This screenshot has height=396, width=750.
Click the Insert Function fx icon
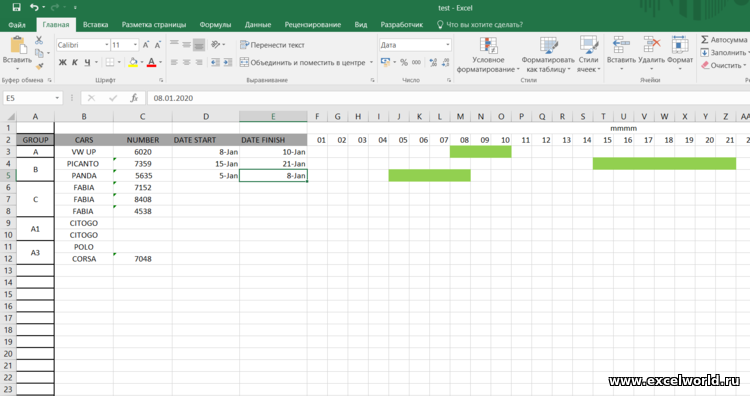click(134, 98)
